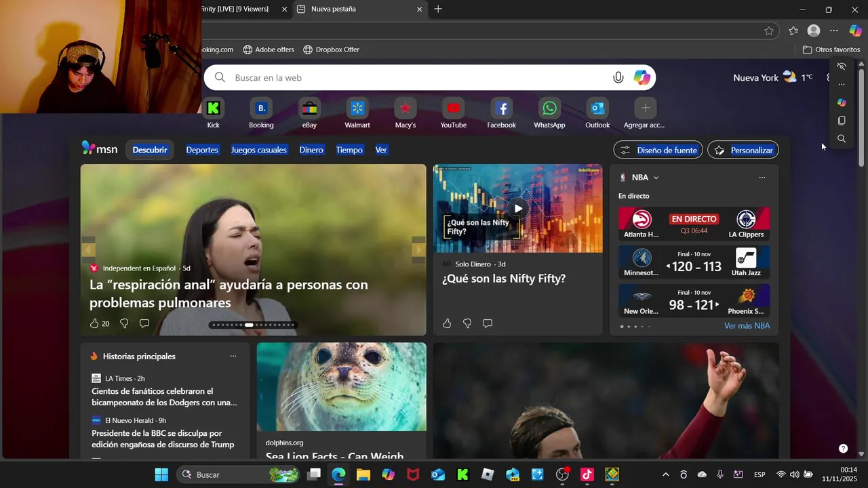This screenshot has width=868, height=488.
Task: Open the Booking shortcut tile
Action: (261, 113)
